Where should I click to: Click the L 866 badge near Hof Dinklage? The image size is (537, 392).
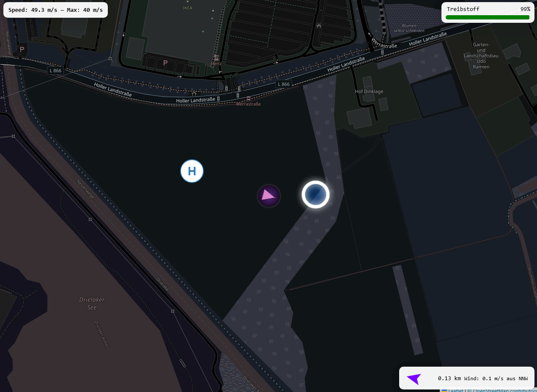[284, 84]
